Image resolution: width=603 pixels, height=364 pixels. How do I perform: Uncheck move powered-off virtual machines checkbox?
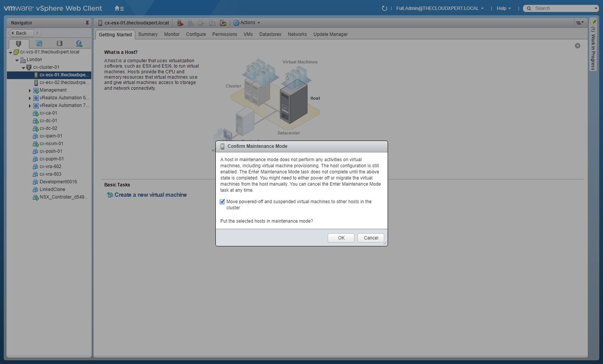pyautogui.click(x=222, y=202)
